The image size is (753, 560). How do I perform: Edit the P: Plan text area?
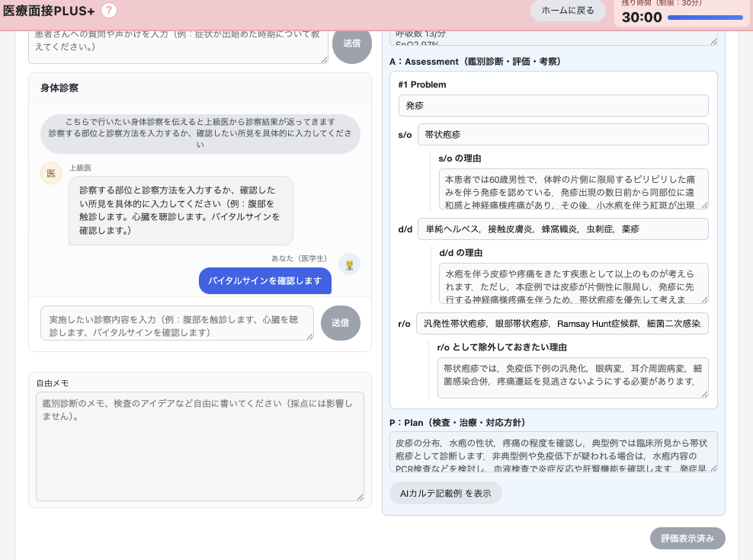coord(553,452)
